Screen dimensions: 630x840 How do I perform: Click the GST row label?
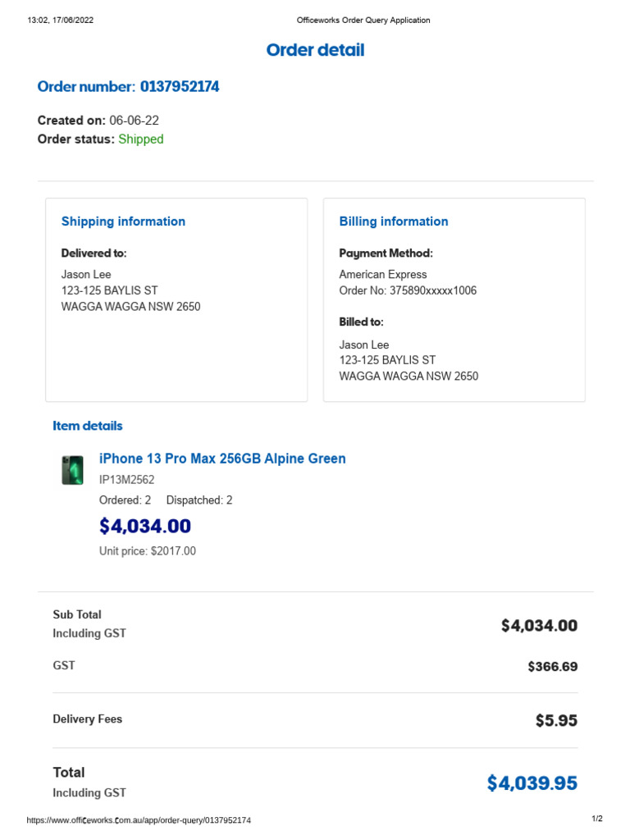[64, 665]
